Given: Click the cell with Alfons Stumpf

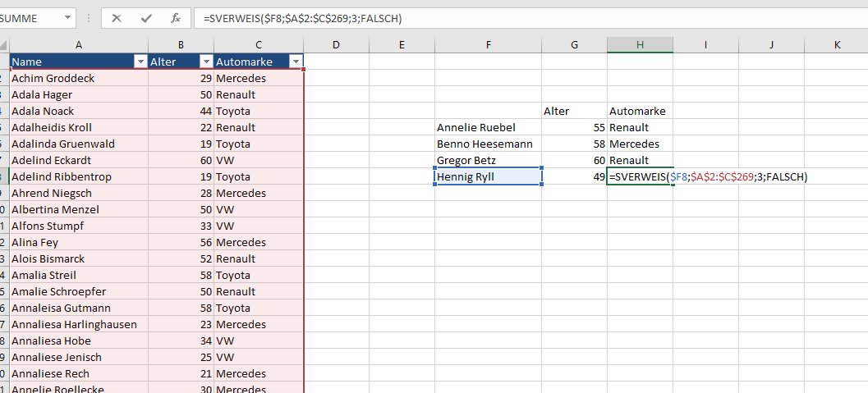Looking at the screenshot, I should point(79,226).
